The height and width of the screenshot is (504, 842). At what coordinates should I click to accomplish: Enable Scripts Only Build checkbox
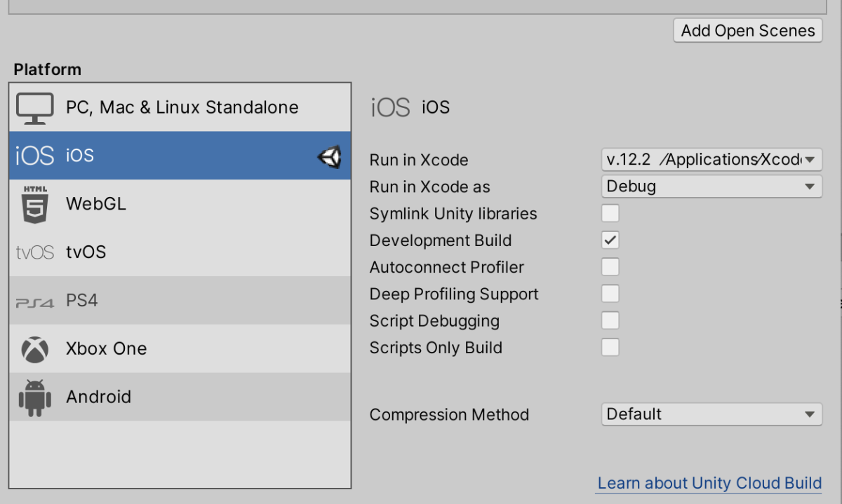coord(610,347)
